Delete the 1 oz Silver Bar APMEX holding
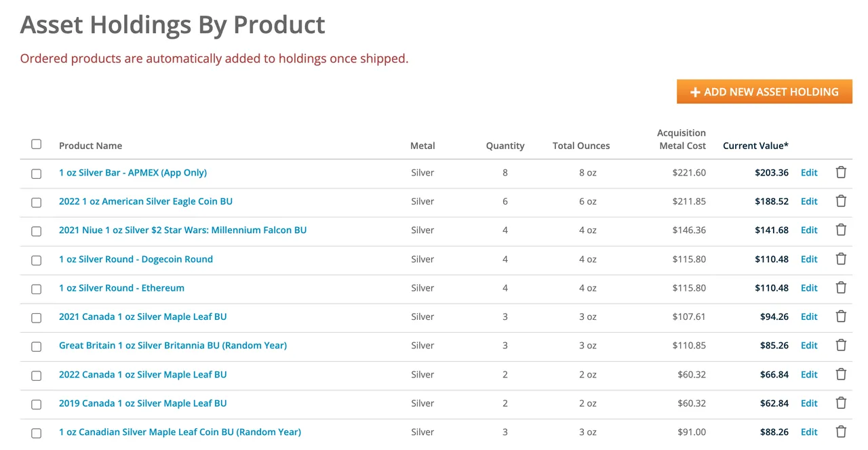The height and width of the screenshot is (450, 868). [841, 173]
